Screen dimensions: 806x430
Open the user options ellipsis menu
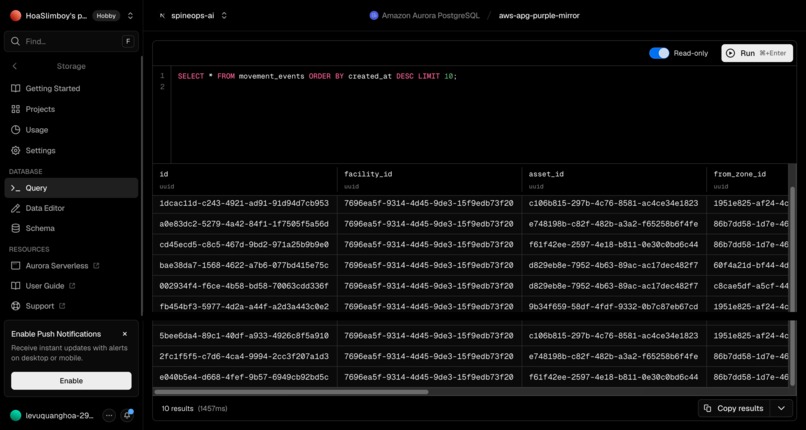point(108,416)
